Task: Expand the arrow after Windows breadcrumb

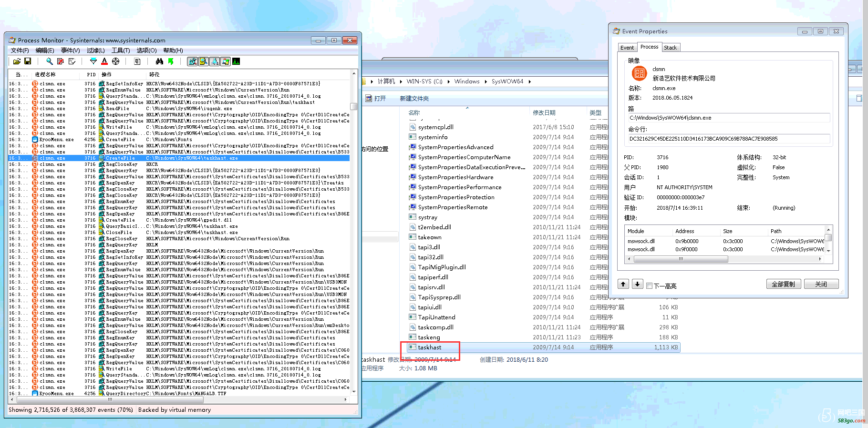Action: [x=486, y=82]
